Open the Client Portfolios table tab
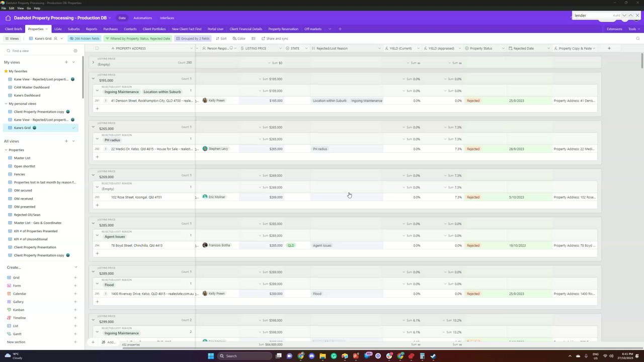 pos(154,29)
